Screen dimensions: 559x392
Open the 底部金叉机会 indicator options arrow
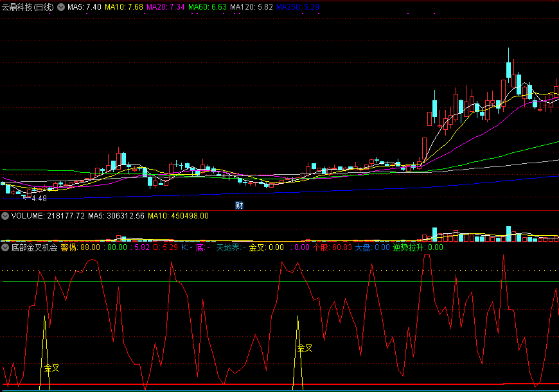(x=5, y=247)
